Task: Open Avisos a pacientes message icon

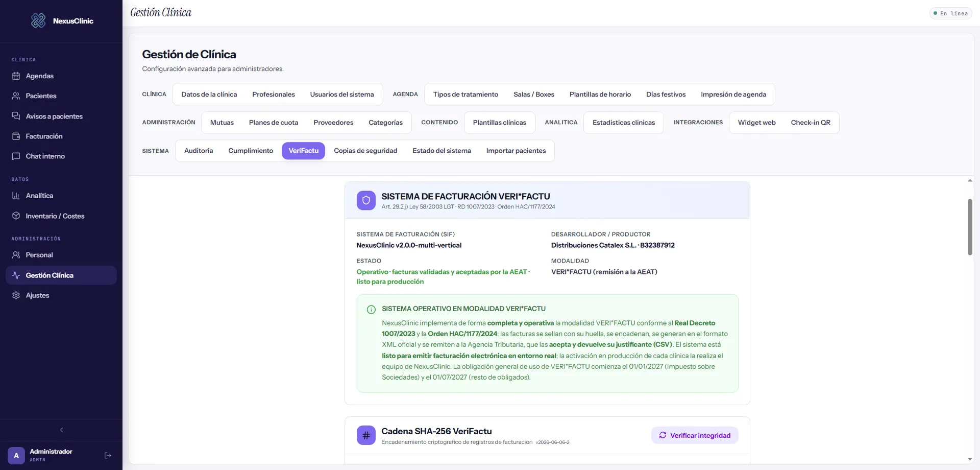Action: coord(16,116)
